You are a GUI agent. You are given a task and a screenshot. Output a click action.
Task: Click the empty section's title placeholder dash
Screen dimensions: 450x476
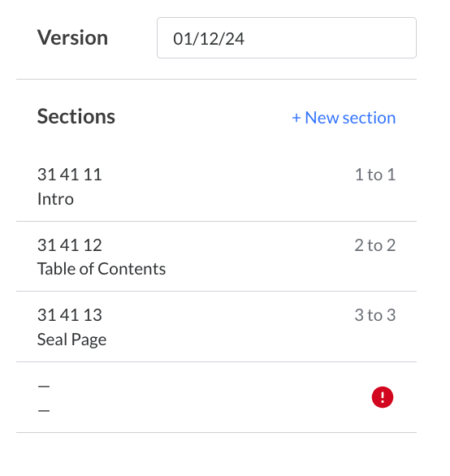pyautogui.click(x=44, y=411)
